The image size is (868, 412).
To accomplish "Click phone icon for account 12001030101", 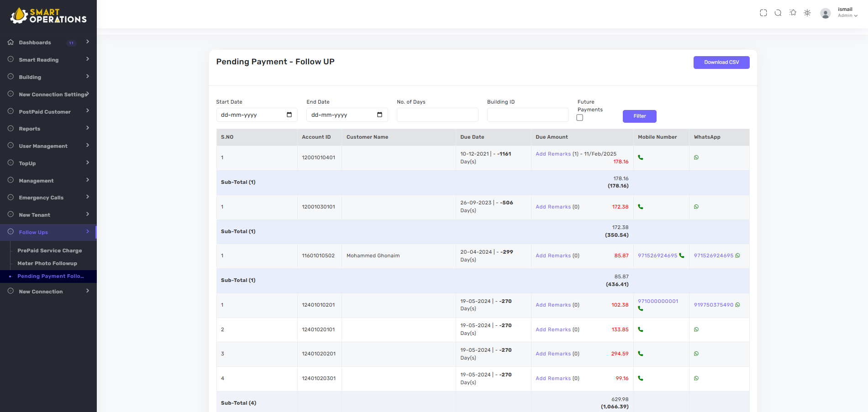I will click(641, 207).
